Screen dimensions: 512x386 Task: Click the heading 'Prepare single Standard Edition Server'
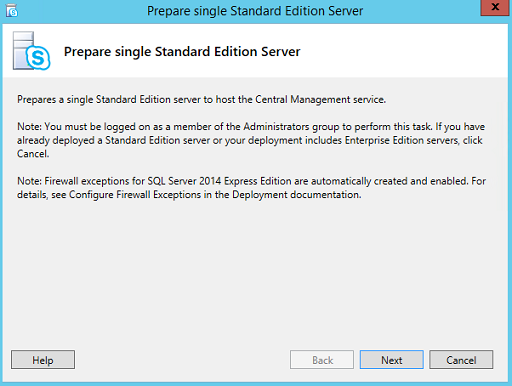pyautogui.click(x=182, y=52)
